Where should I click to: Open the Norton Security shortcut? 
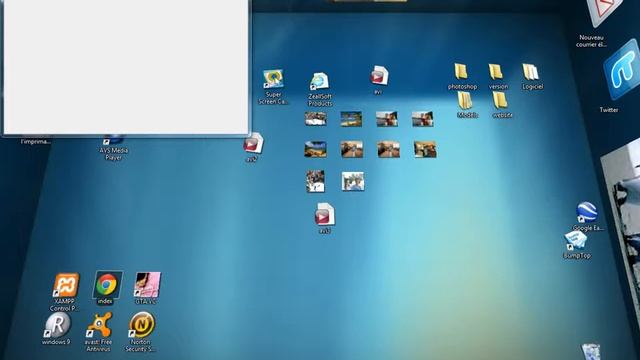coord(142,325)
